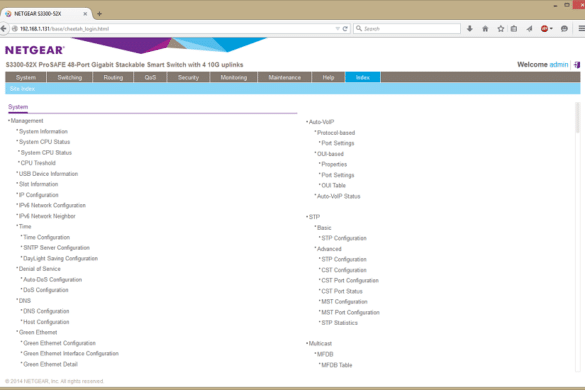Image resolution: width=585 pixels, height=390 pixels.
Task: Open the Green Ethernet Detail link
Action: click(50, 364)
